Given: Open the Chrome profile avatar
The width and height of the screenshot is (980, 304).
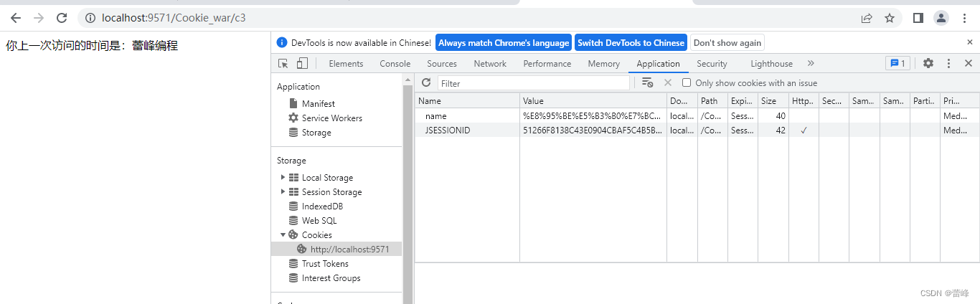Looking at the screenshot, I should click(x=941, y=18).
